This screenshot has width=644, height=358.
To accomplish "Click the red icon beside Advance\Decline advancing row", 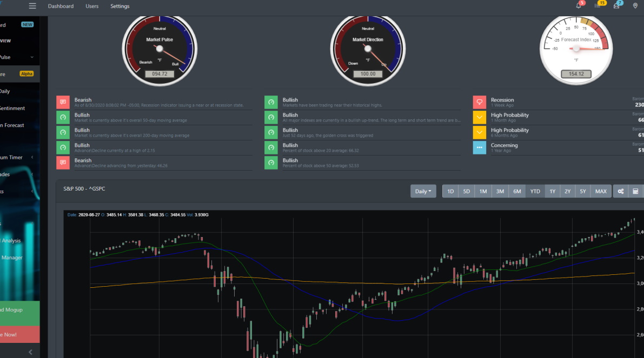I will click(x=63, y=163).
